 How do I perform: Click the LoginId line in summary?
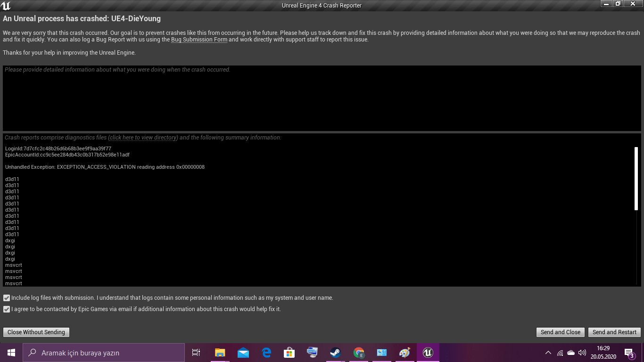pos(58,148)
